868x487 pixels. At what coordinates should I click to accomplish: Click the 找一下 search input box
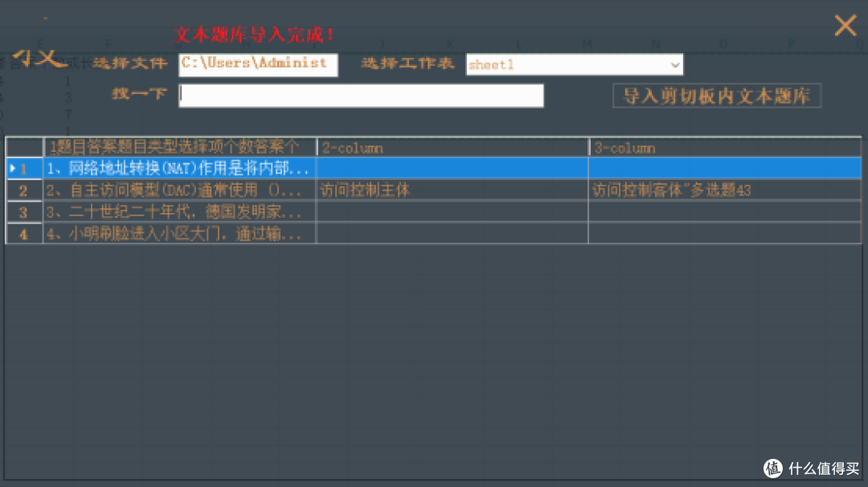(x=361, y=95)
